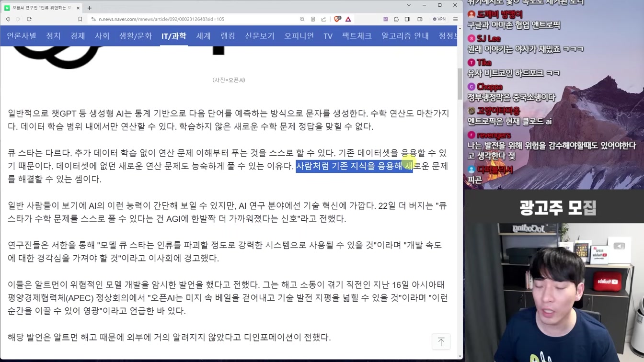
Task: Click the webcam video thumbnail
Action: (553, 293)
